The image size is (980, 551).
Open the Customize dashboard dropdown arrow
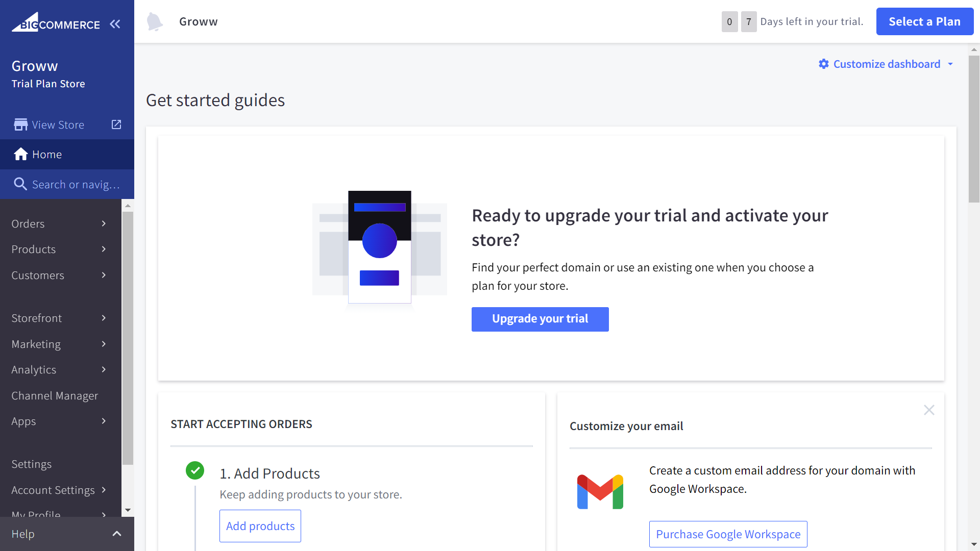point(950,64)
